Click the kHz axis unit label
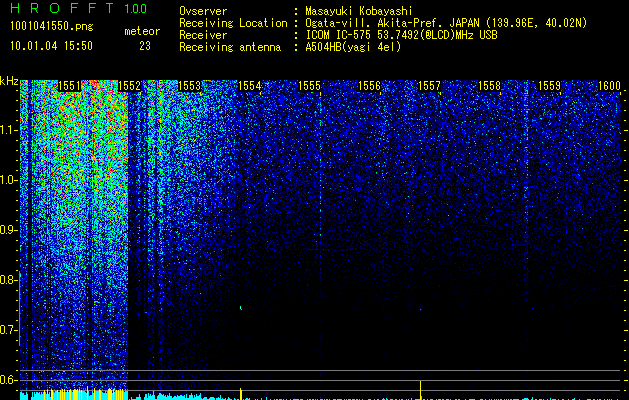This screenshot has height=400, width=629. click(9, 81)
